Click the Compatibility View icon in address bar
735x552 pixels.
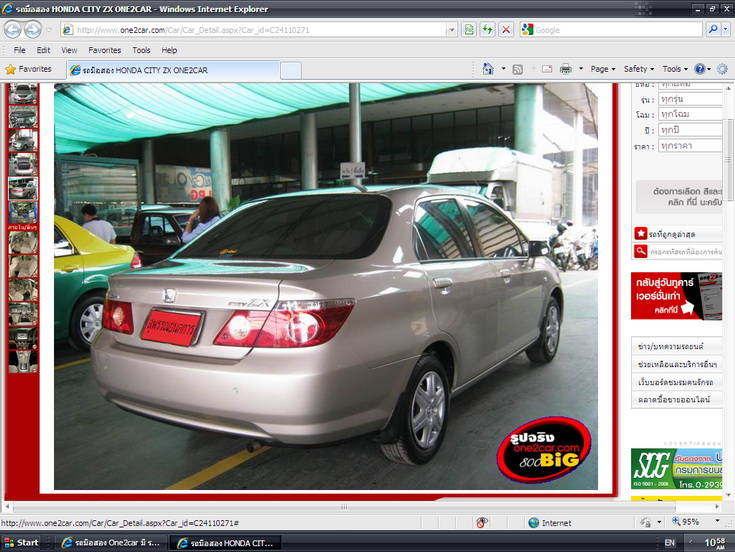pyautogui.click(x=469, y=30)
